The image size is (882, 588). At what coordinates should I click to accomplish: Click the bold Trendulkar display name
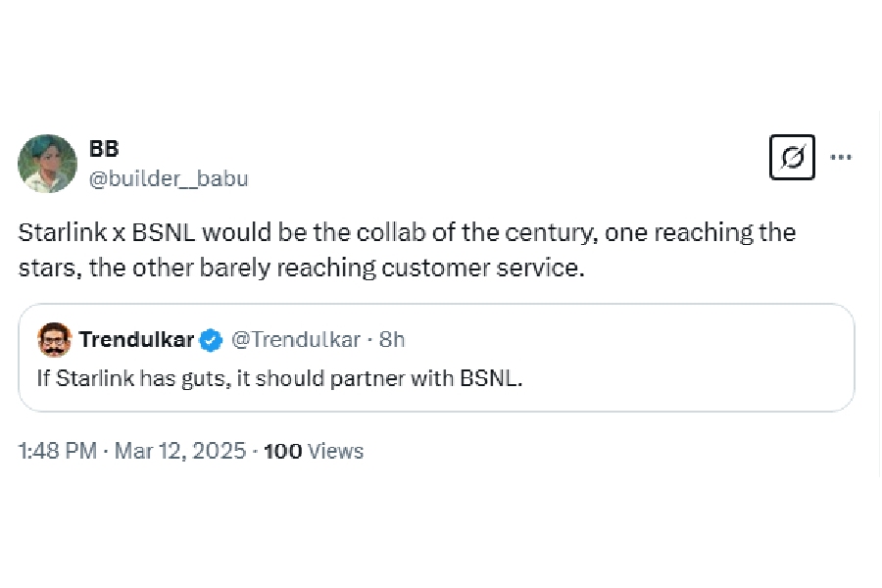[136, 340]
